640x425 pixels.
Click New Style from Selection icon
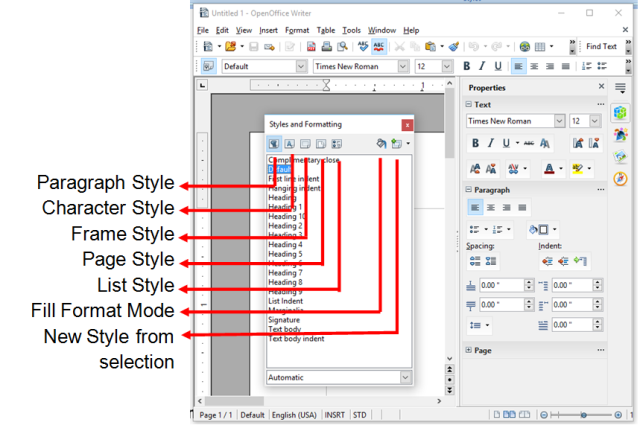click(397, 144)
